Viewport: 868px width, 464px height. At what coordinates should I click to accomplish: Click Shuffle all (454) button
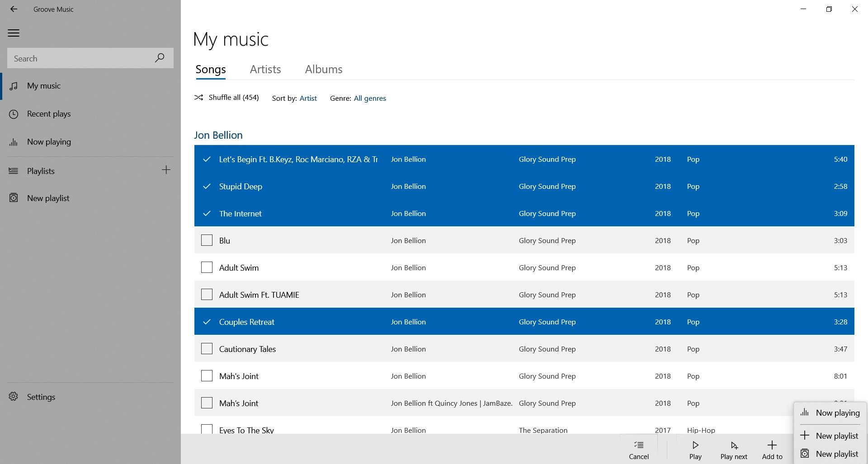226,98
